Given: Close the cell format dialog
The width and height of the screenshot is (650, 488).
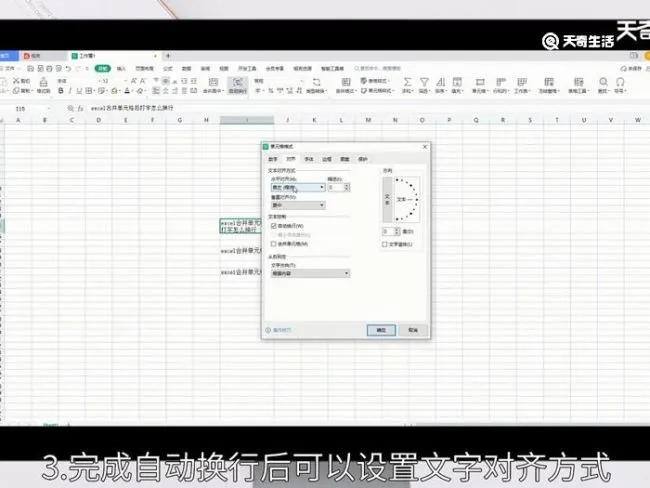Looking at the screenshot, I should coord(424,147).
